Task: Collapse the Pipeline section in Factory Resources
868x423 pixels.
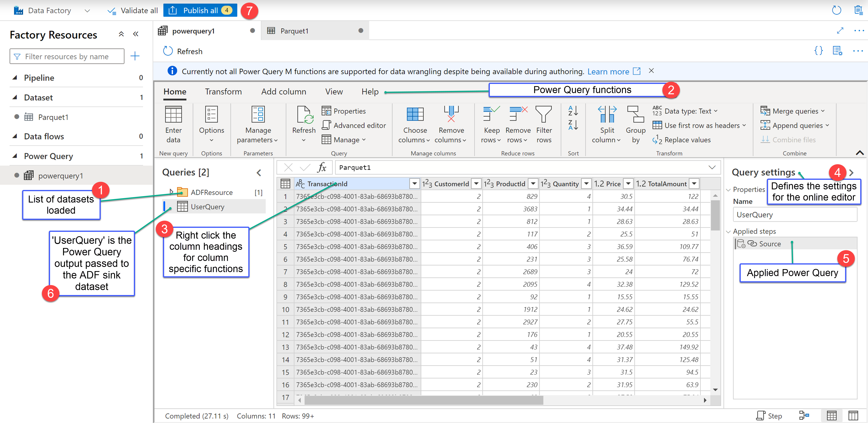Action: pyautogui.click(x=15, y=78)
